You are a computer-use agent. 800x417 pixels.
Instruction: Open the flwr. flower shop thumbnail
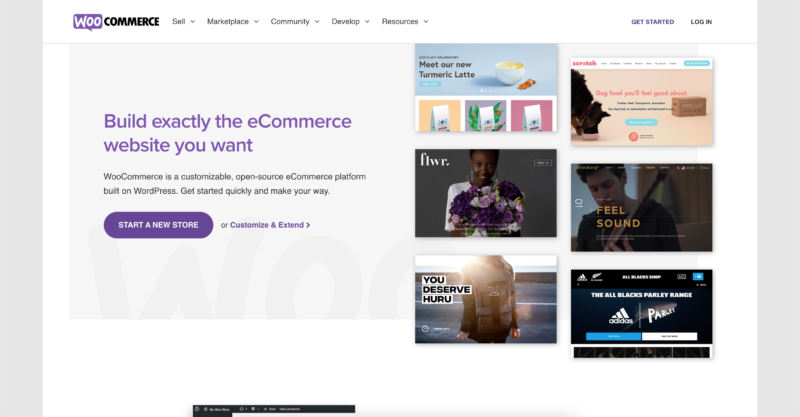pos(486,193)
